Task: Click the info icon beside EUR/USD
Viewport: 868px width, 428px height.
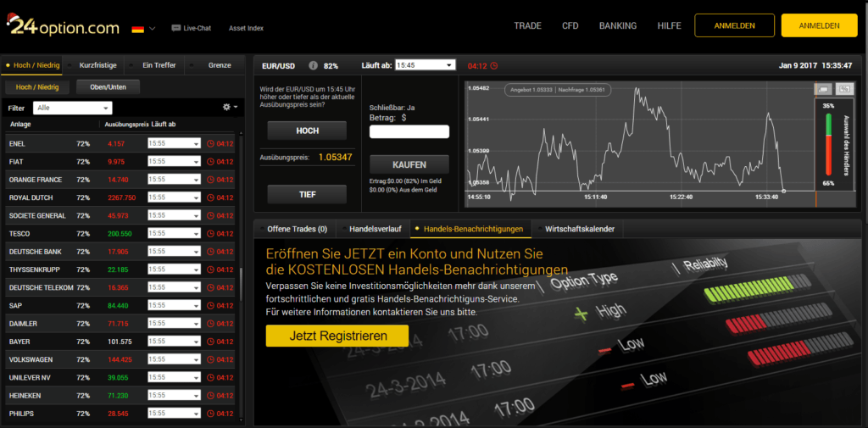Action: click(313, 66)
